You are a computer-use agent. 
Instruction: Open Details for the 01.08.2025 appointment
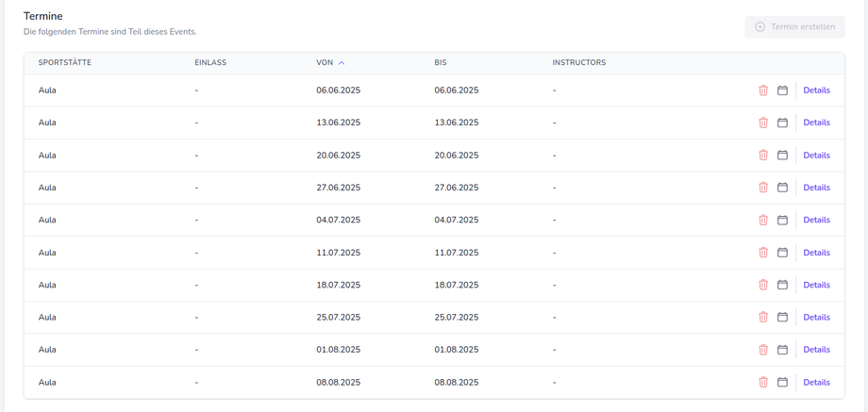(816, 350)
